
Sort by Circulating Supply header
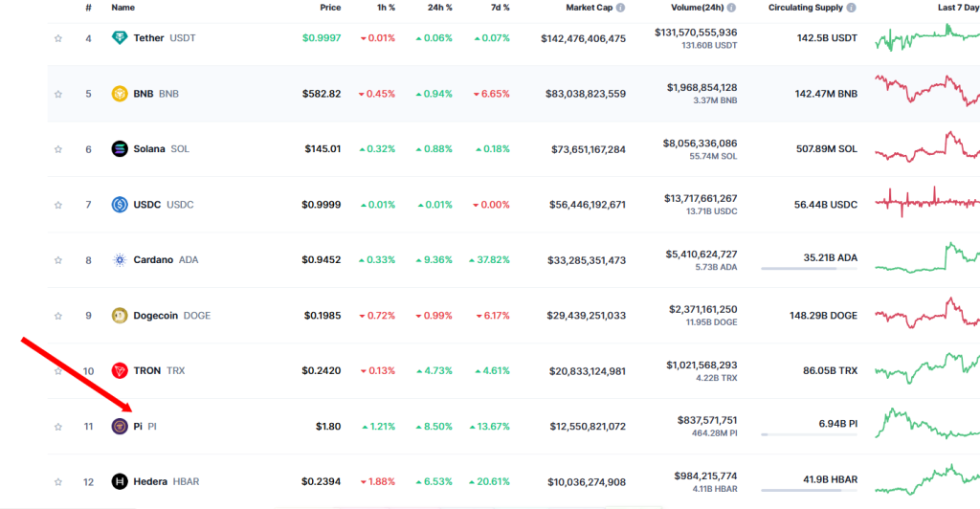point(806,8)
